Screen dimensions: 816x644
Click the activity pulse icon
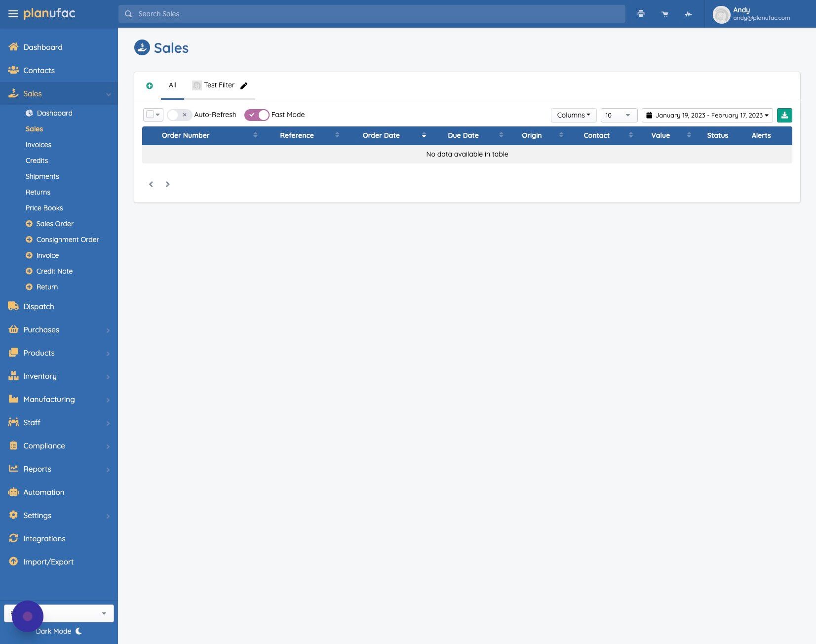click(x=689, y=14)
